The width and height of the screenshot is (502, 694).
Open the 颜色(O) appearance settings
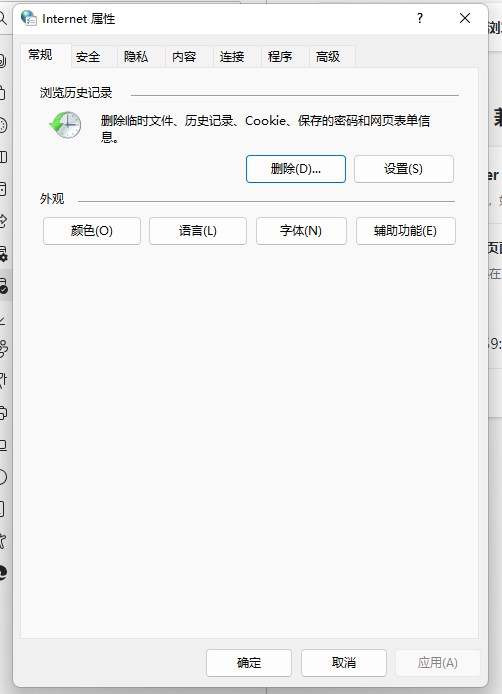pos(92,231)
